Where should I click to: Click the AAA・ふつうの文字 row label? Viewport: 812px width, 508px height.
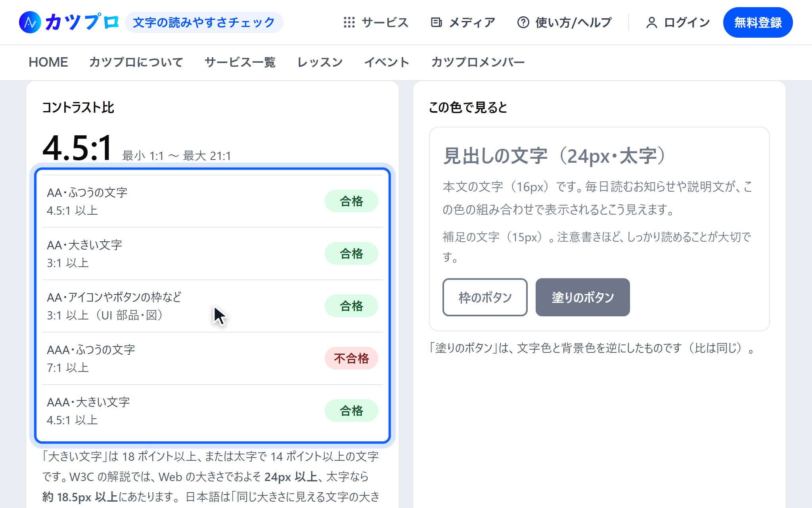(91, 350)
